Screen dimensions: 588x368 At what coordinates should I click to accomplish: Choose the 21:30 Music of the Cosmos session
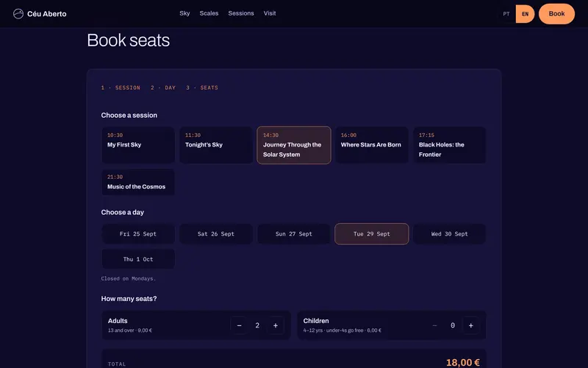[138, 182]
